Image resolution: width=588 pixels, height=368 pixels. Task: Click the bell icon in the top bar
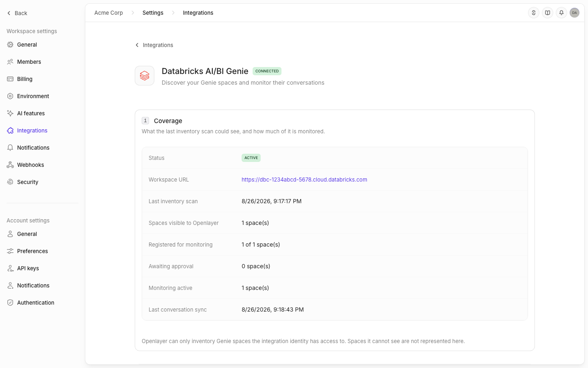pos(561,13)
